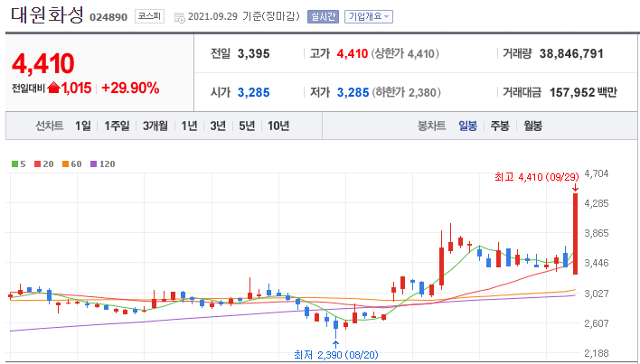640x364 pixels.
Task: Click the red 20-day moving average swatch
Action: (x=38, y=164)
